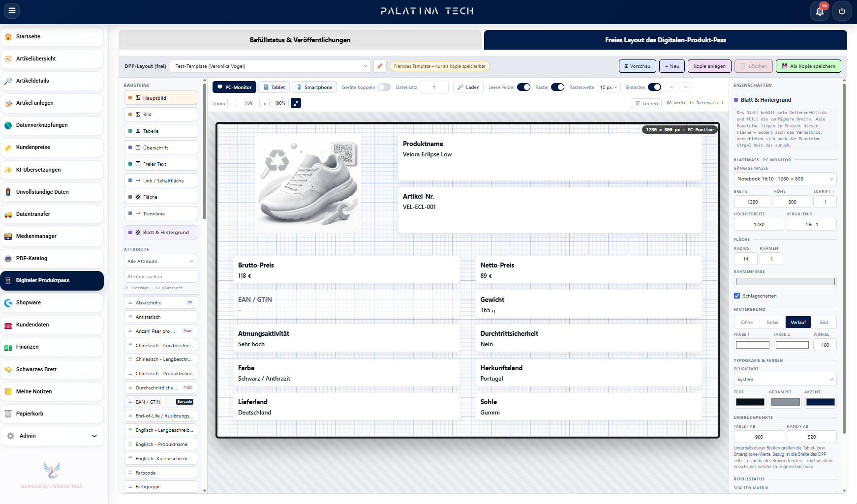Select the Link / Schaltfläche block
The image size is (857, 504).
160,180
